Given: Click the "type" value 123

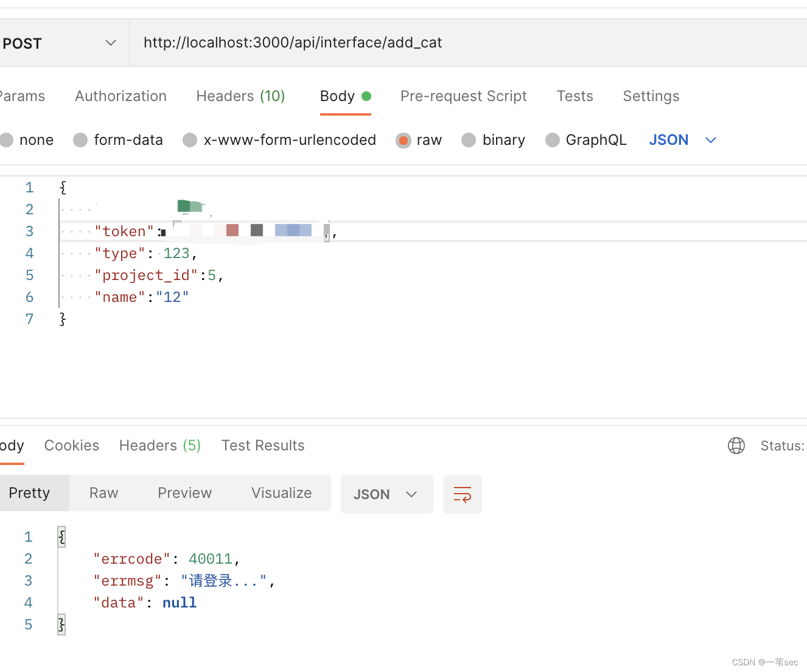Looking at the screenshot, I should pos(176,253).
